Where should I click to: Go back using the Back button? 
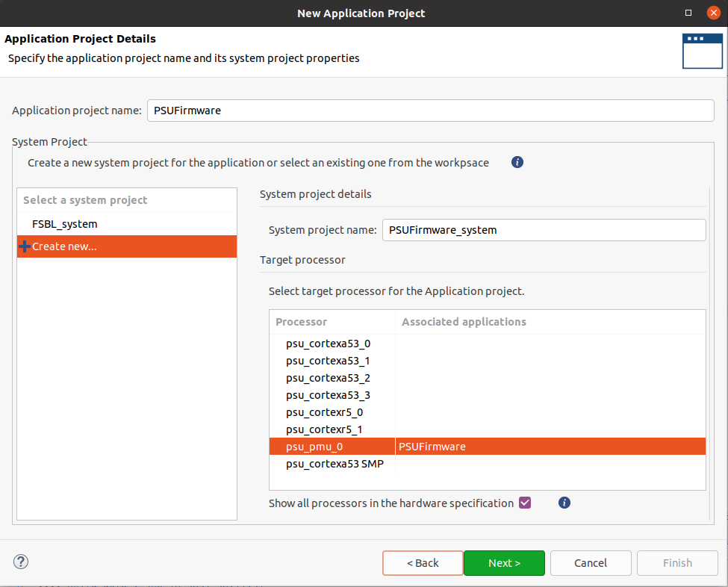pos(422,562)
